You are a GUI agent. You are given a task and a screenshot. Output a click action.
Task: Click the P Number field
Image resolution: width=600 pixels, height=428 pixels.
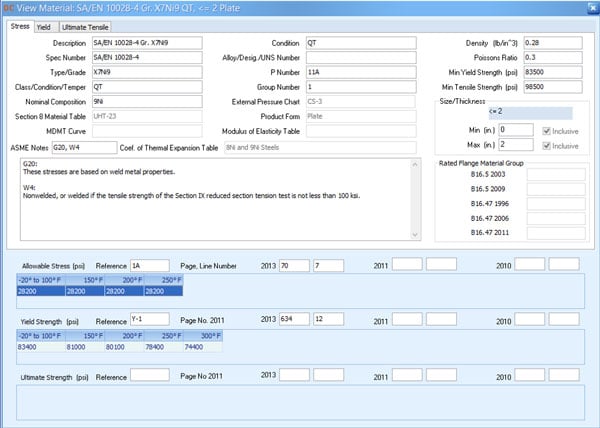[361, 73]
